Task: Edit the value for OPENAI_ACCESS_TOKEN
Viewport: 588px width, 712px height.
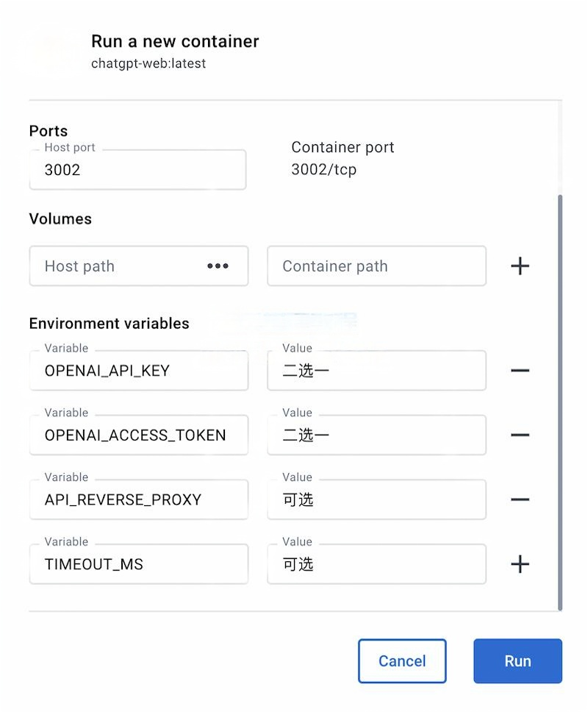Action: pos(376,435)
